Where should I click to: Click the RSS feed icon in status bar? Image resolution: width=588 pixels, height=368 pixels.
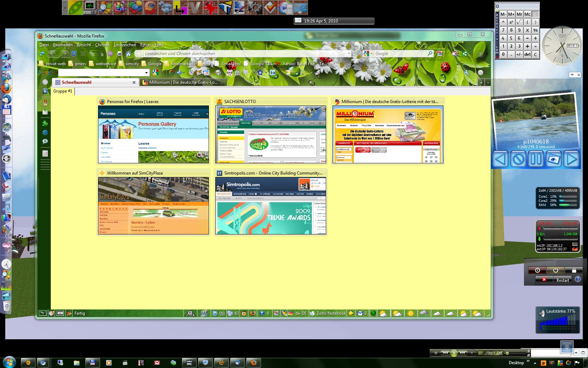(x=230, y=313)
